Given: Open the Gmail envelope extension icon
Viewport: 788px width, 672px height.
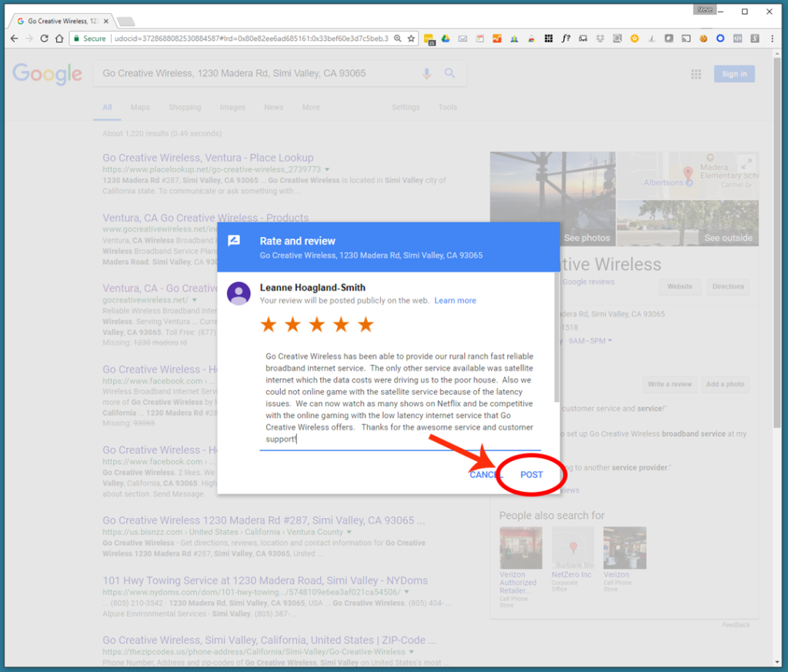Looking at the screenshot, I should point(462,37).
